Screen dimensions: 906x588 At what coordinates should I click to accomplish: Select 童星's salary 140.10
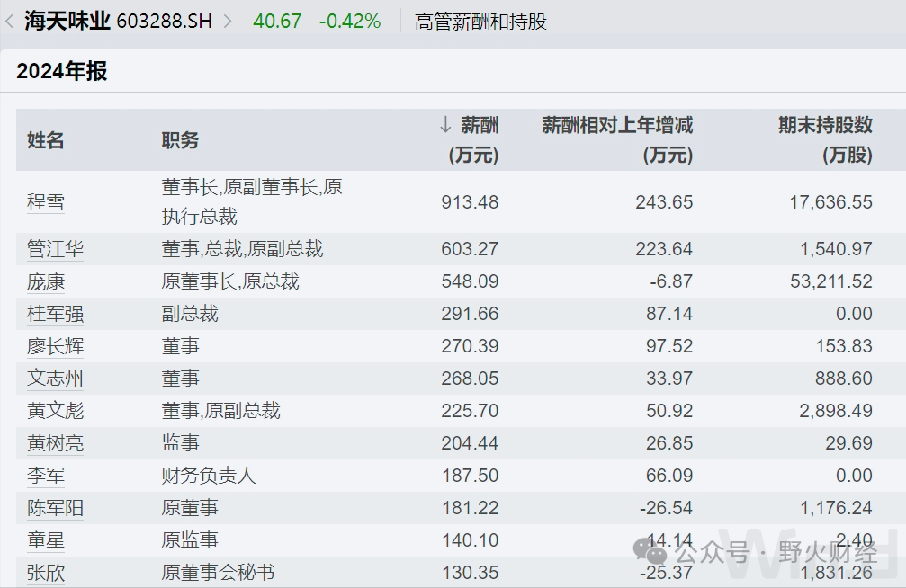coord(470,540)
